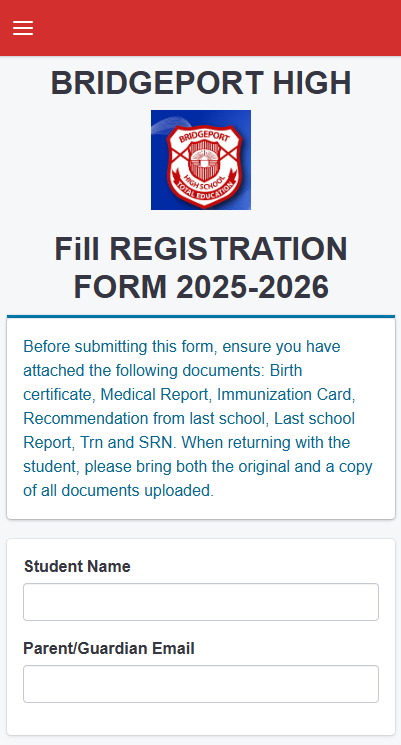Viewport: 401px width, 745px height.
Task: Click the Student Name label
Action: [x=77, y=566]
